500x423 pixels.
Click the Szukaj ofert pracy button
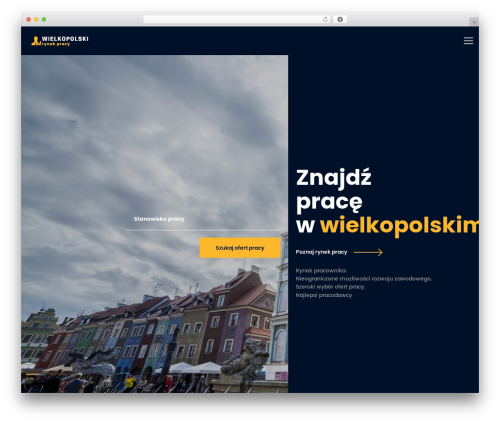(240, 248)
